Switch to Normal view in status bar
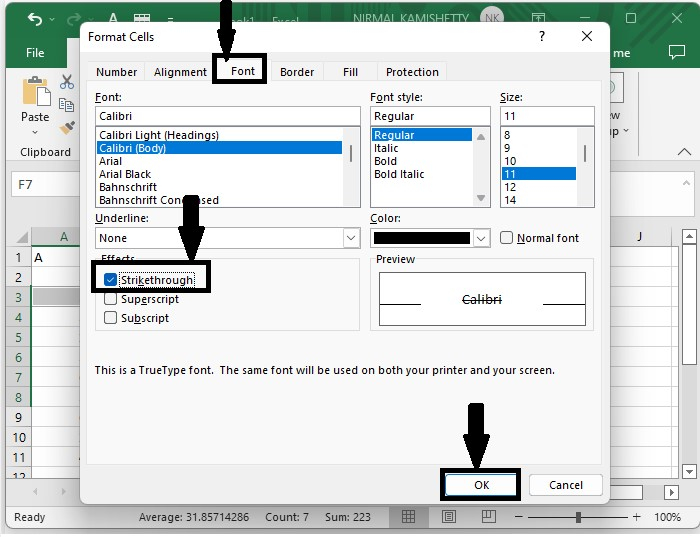The height and width of the screenshot is (537, 700). [408, 517]
